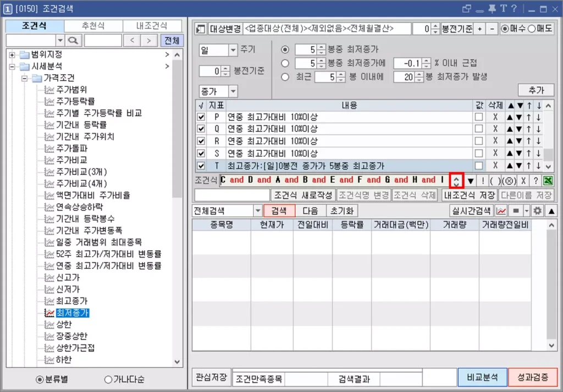The height and width of the screenshot is (392, 563).
Task: Uncheck the checkbox for condition R
Action: point(201,141)
